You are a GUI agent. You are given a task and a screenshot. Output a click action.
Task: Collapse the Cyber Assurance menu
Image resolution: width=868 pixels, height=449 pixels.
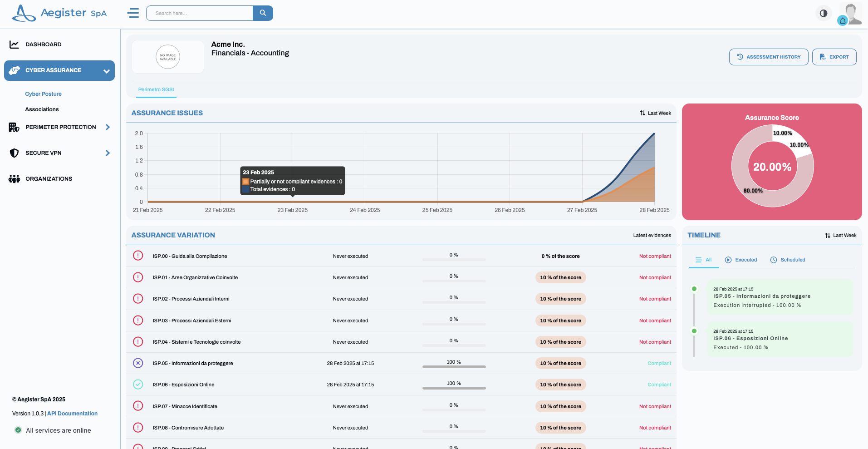106,71
